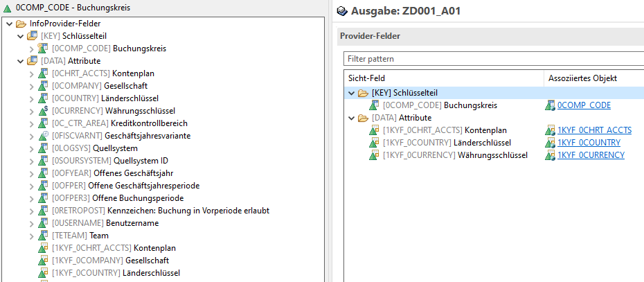Expand the left [0COMP_CODE] Buchungskreis node
The width and height of the screenshot is (644, 282).
(x=32, y=49)
